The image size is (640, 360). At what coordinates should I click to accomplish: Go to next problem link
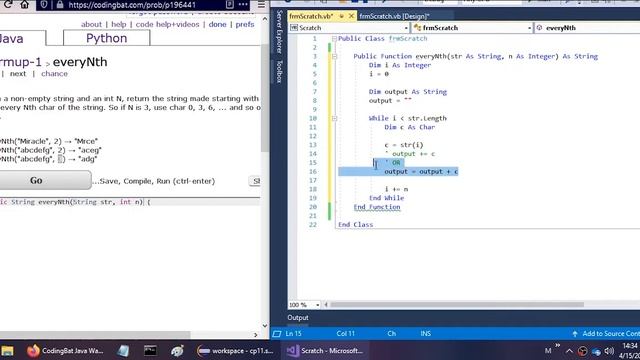[x=18, y=74]
